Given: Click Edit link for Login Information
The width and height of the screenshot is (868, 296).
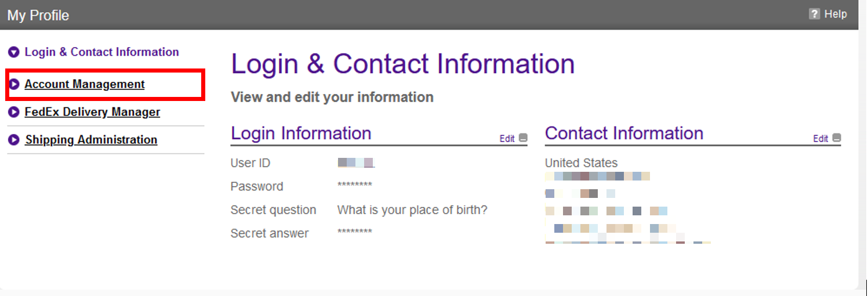Looking at the screenshot, I should [x=507, y=139].
